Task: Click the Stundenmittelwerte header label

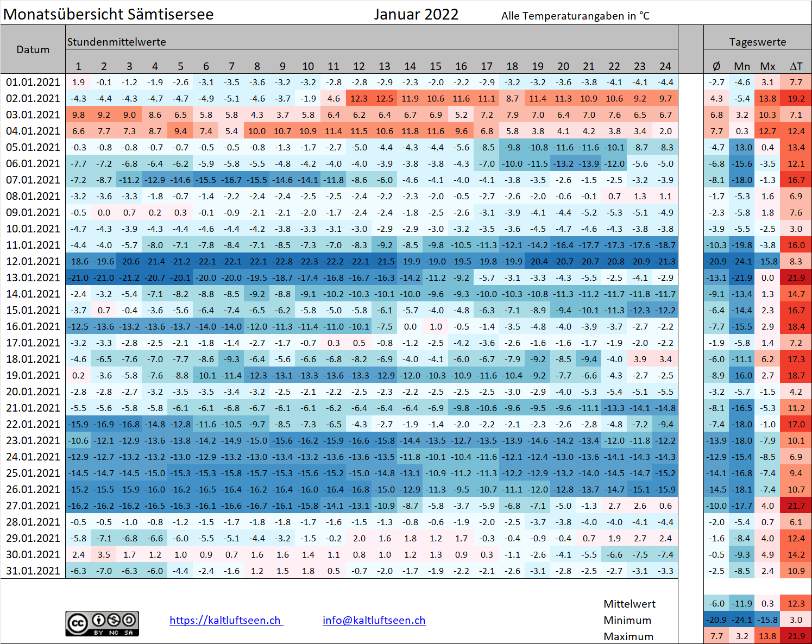Action: coord(117,42)
